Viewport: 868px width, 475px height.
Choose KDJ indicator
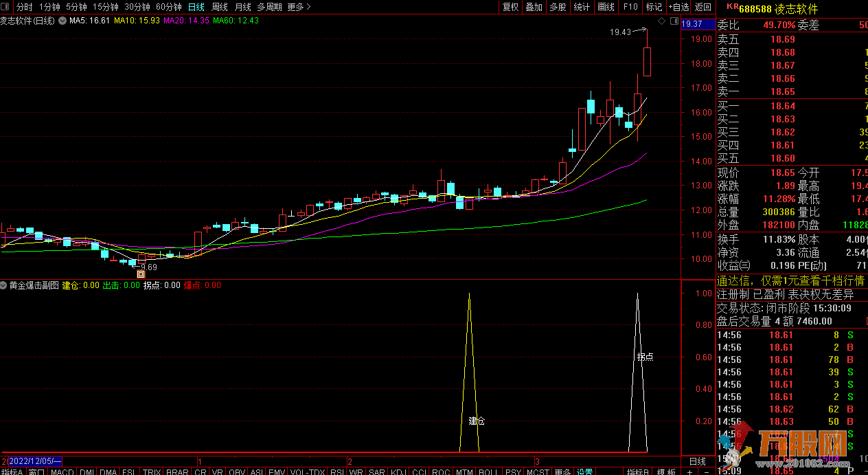(398, 471)
